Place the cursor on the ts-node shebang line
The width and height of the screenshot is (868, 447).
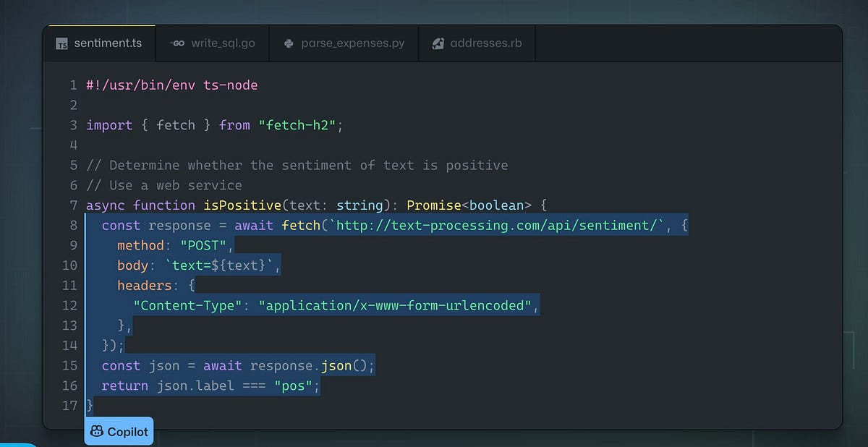(x=171, y=85)
